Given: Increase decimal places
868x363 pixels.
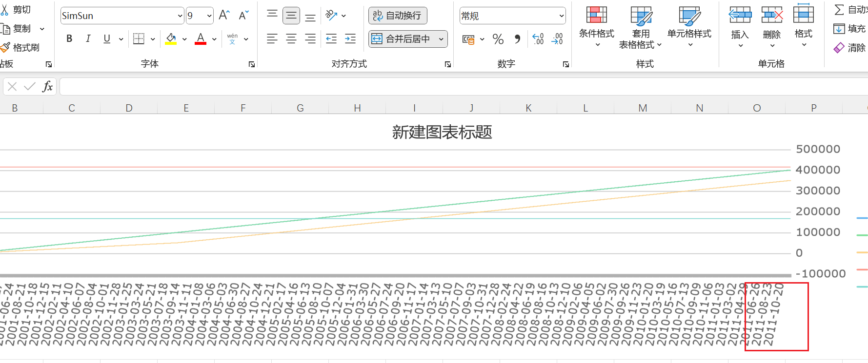Looking at the screenshot, I should [x=538, y=39].
